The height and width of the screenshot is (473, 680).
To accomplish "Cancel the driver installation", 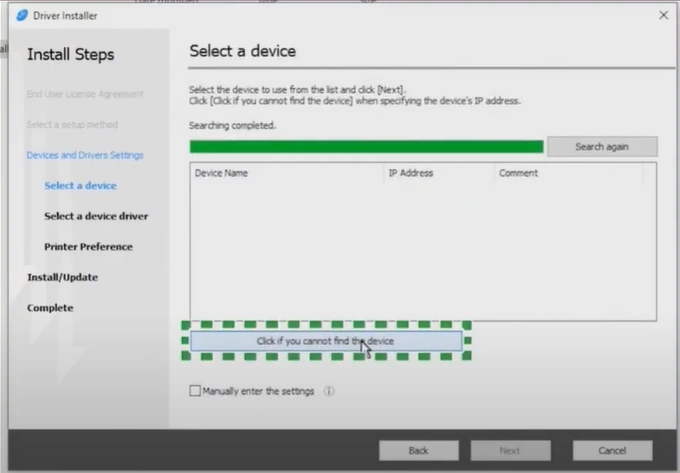I will coord(612,450).
